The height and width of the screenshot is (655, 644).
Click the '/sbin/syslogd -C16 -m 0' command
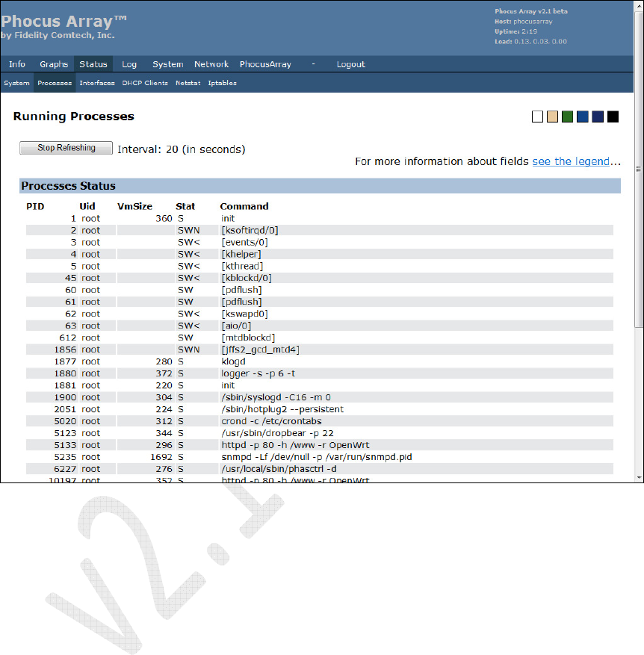[x=276, y=397]
